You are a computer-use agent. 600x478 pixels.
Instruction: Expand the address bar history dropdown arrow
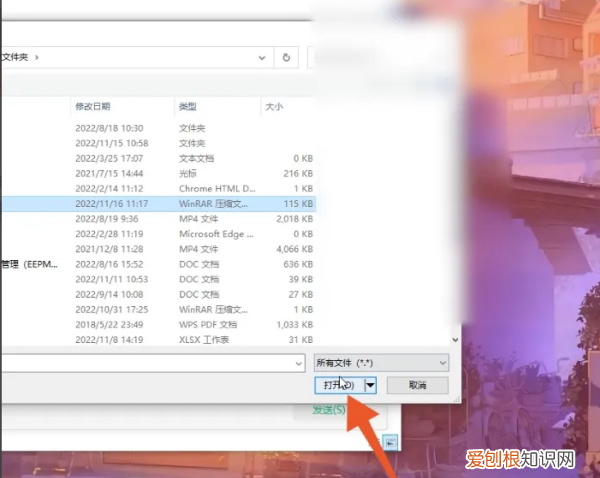pos(262,58)
